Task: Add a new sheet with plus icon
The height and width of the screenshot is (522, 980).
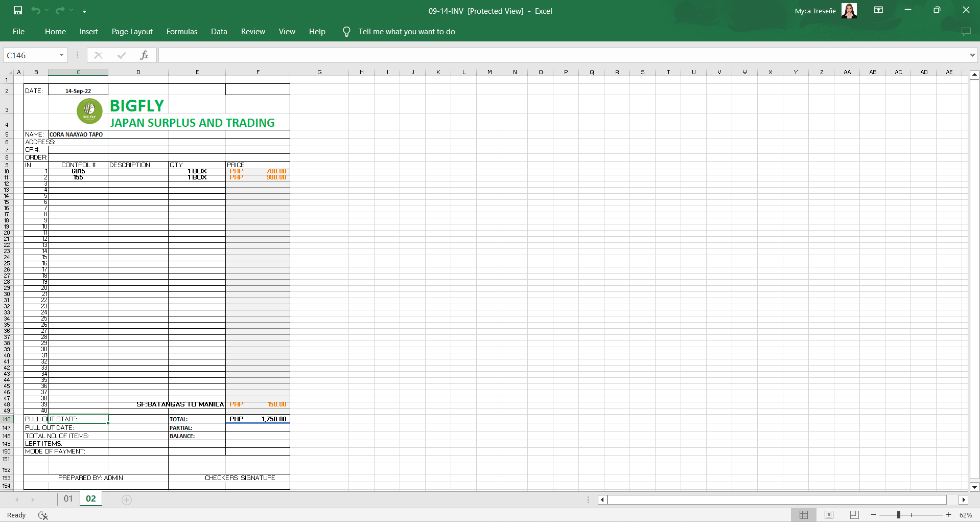Action: 127,500
